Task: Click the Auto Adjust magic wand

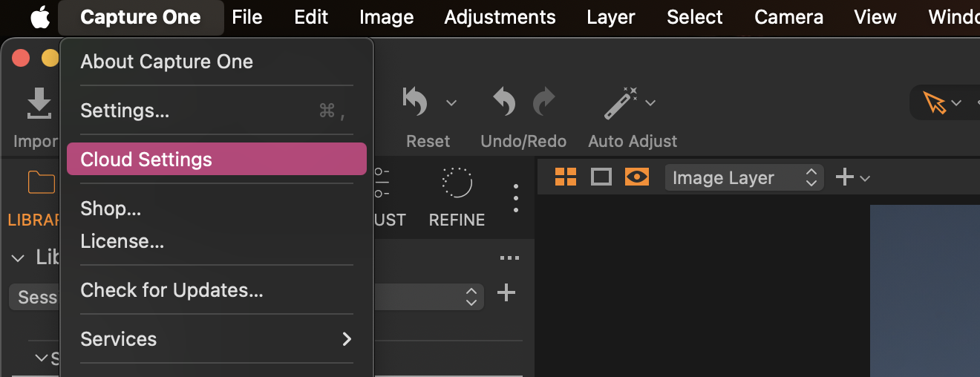Action: tap(621, 103)
